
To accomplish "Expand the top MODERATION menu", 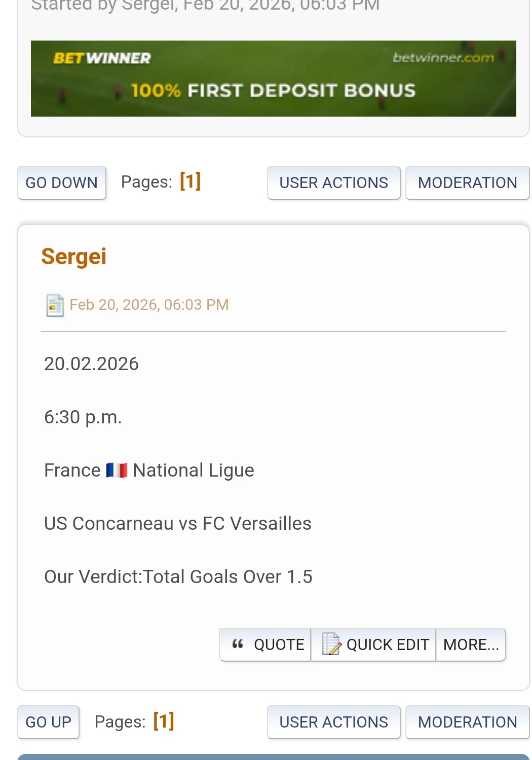I will [467, 183].
